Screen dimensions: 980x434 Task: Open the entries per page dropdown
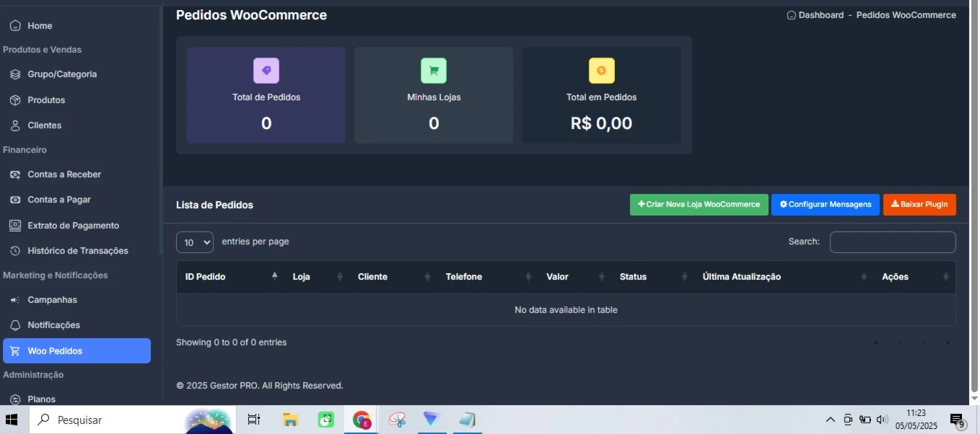[195, 242]
